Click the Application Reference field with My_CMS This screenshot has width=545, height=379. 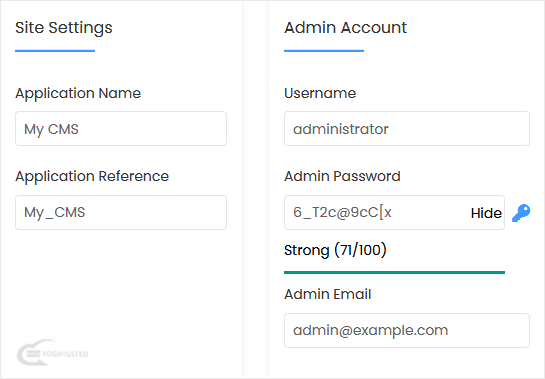[121, 212]
